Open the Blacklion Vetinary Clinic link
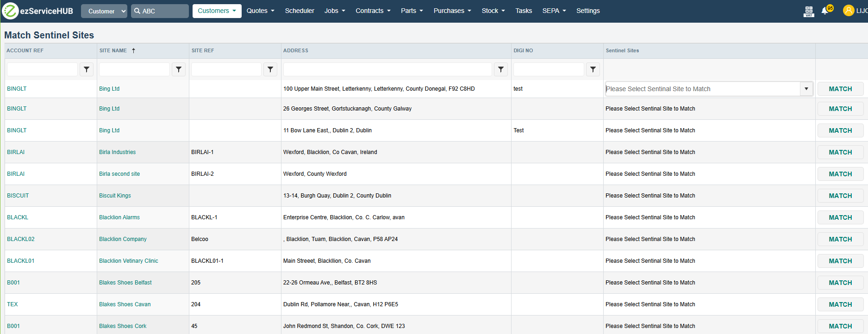The height and width of the screenshot is (334, 868). [129, 261]
